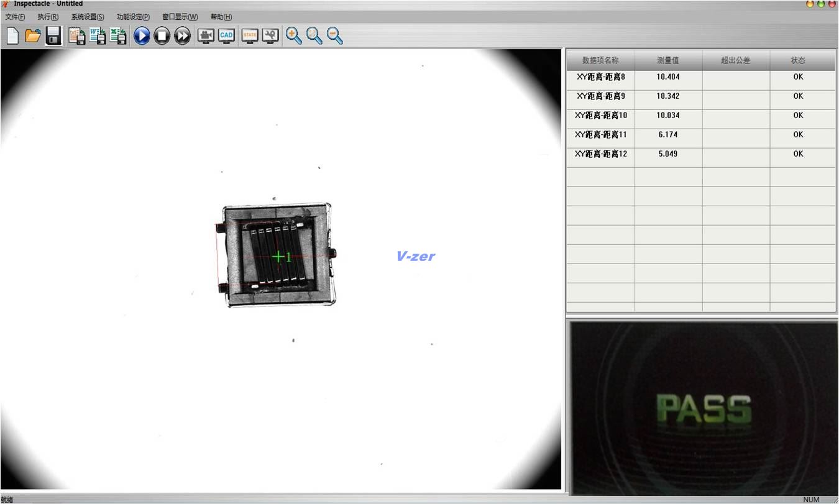Click OK status of 距离12 row
This screenshot has height=504, width=839.
799,154
